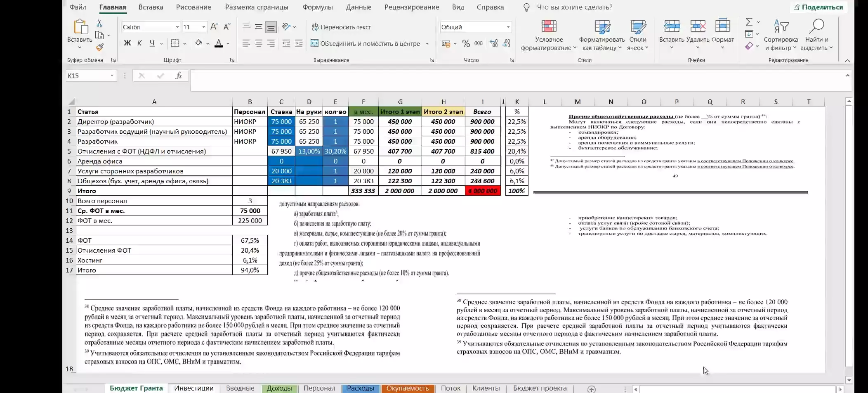The height and width of the screenshot is (393, 868).
Task: Click the formula bar input field
Action: point(516,80)
